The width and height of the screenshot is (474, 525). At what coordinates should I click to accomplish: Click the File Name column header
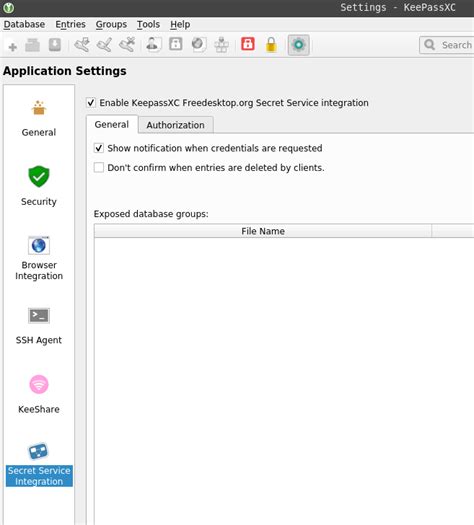click(x=263, y=231)
